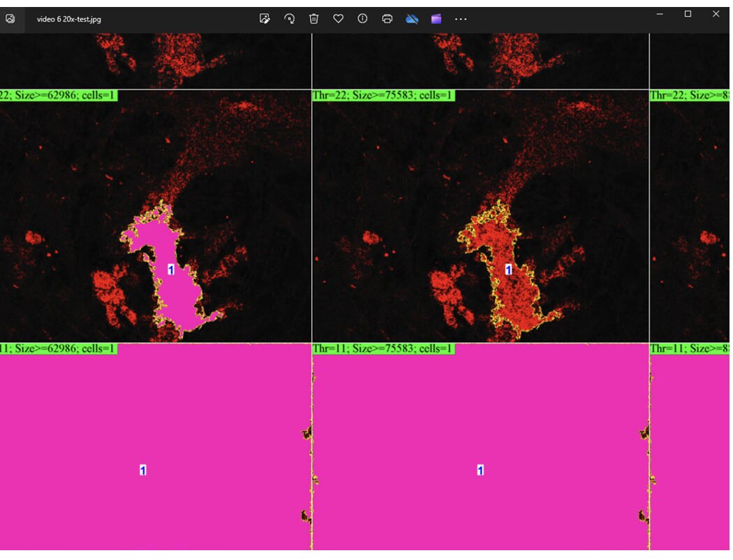The height and width of the screenshot is (560, 733).
Task: Close the Photos window
Action: click(716, 14)
